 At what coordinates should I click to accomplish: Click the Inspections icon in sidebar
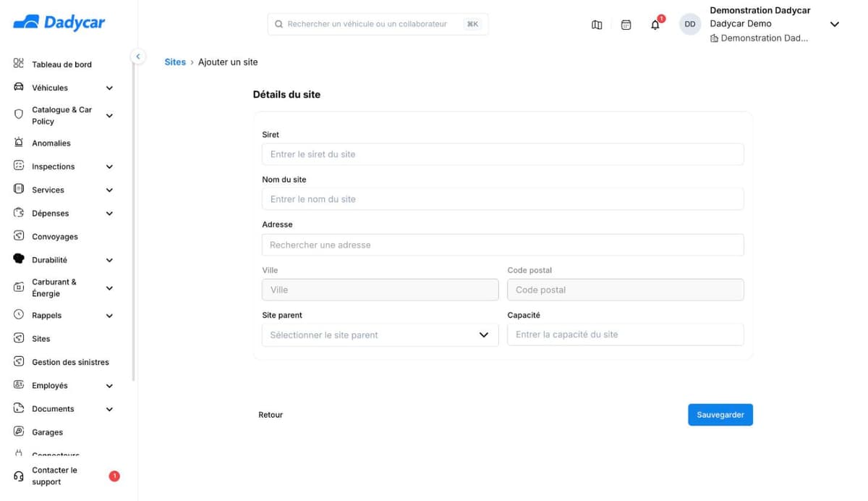(19, 166)
